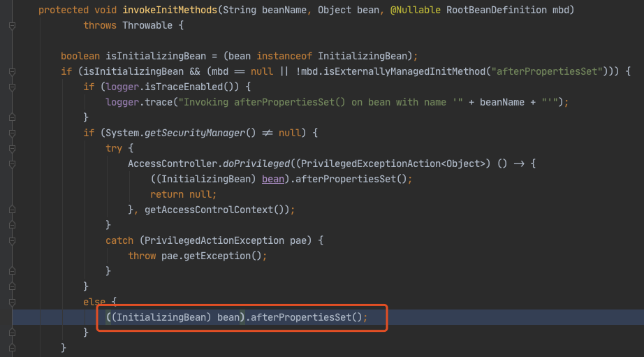The width and height of the screenshot is (644, 357).
Task: Click "InitializingBean" after the instanceof keyword
Action: (x=363, y=57)
